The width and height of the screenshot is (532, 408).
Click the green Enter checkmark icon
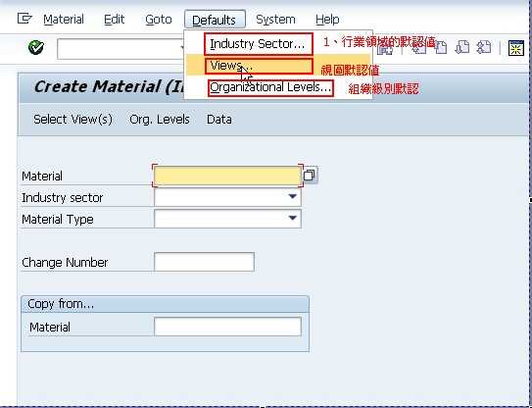(x=36, y=47)
